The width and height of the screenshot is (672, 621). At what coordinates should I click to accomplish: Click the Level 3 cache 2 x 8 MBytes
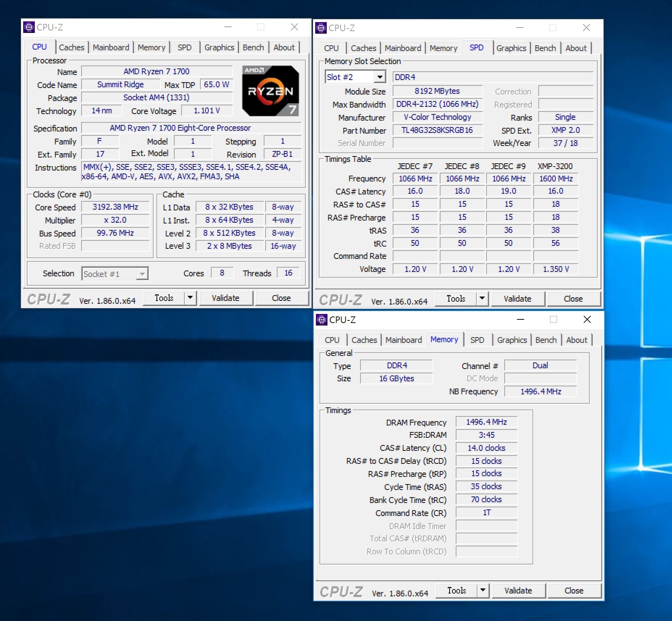tap(229, 246)
